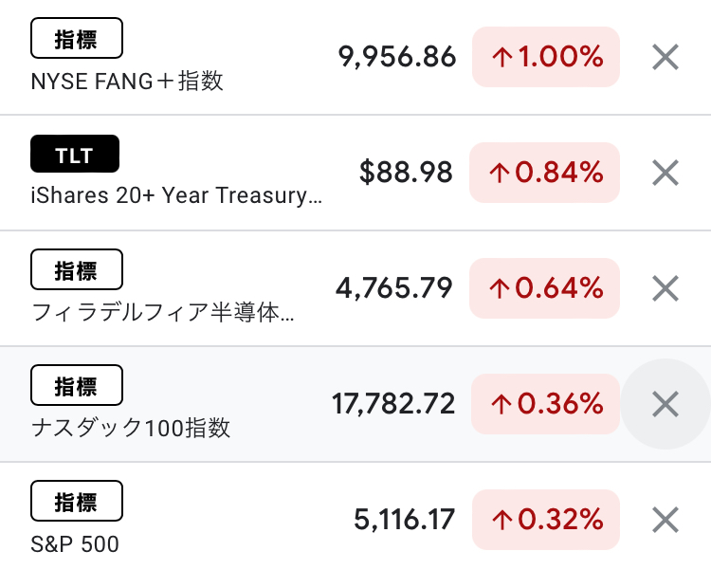Screen dimensions: 711x588
Task: Click the 0.64% change badge
Action: click(544, 288)
